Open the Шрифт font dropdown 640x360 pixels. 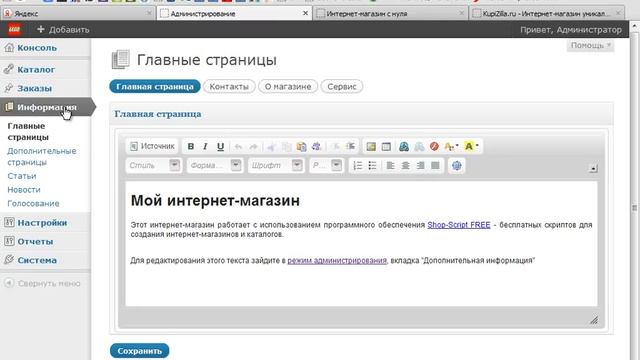click(276, 165)
